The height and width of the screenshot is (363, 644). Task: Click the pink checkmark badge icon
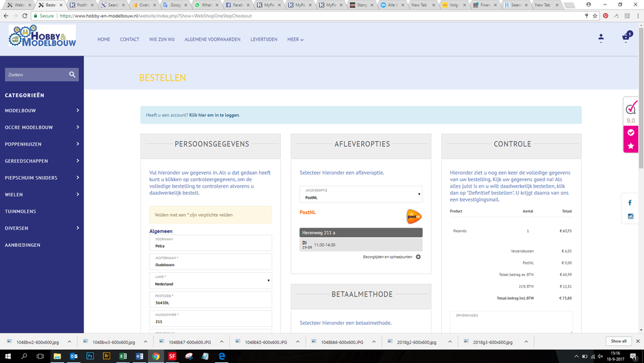coord(631,132)
